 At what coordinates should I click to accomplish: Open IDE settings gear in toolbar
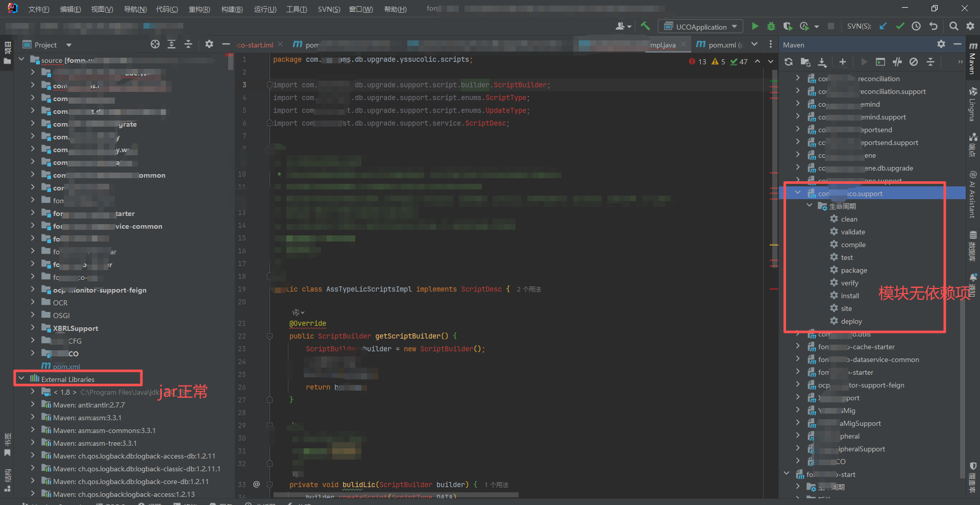970,26
